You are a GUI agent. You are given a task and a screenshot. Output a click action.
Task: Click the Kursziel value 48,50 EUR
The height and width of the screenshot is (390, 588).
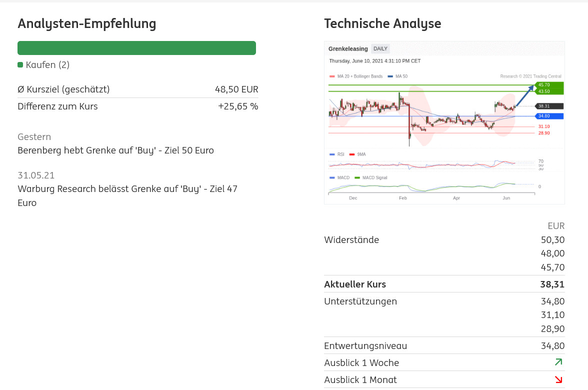point(236,89)
